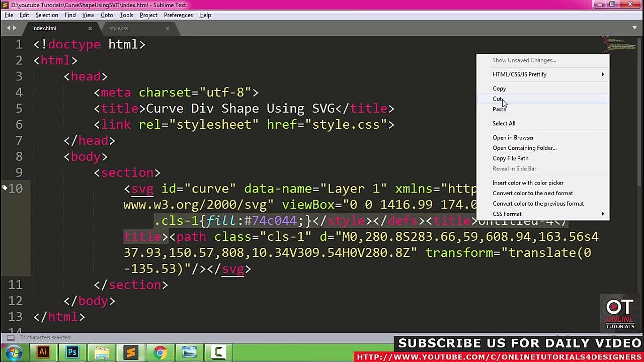Open the Help menu
Screen dimensions: 644x362
[205, 15]
